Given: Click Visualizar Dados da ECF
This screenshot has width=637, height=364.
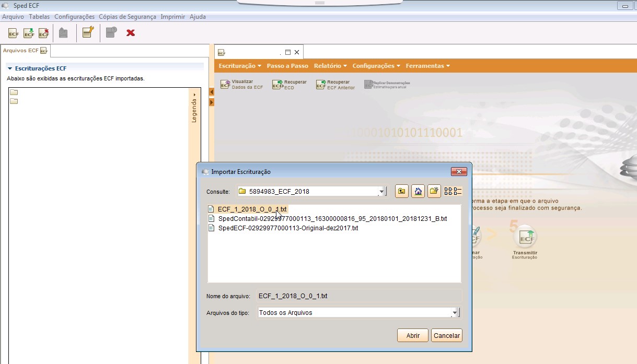Looking at the screenshot, I should tap(241, 85).
